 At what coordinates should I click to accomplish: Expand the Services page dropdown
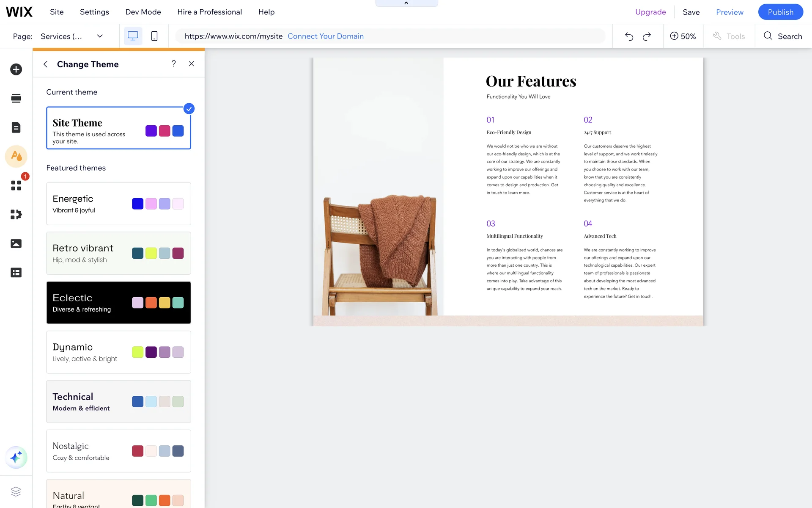point(100,36)
